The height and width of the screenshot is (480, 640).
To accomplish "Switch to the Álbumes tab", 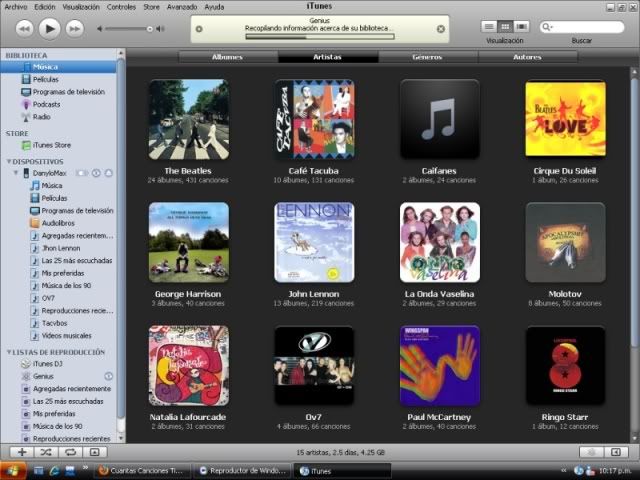I will pos(228,57).
